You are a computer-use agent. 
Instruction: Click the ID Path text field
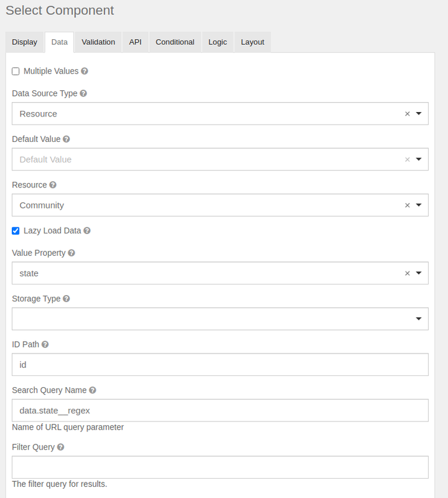(x=220, y=365)
